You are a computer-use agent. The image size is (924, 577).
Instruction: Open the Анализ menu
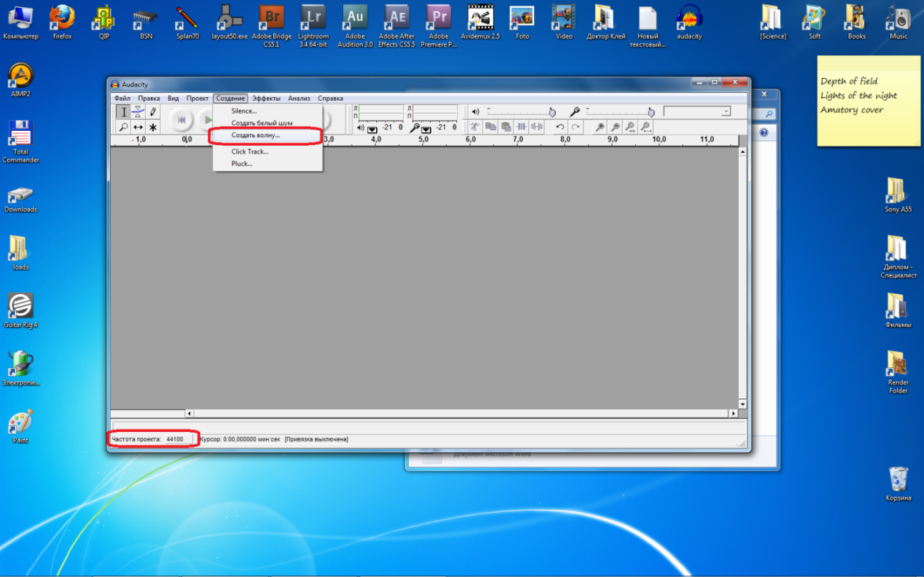(x=299, y=98)
